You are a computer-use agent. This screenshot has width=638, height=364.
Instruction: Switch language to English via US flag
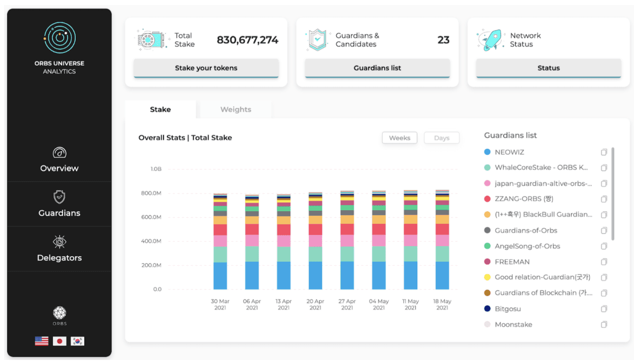pyautogui.click(x=41, y=341)
